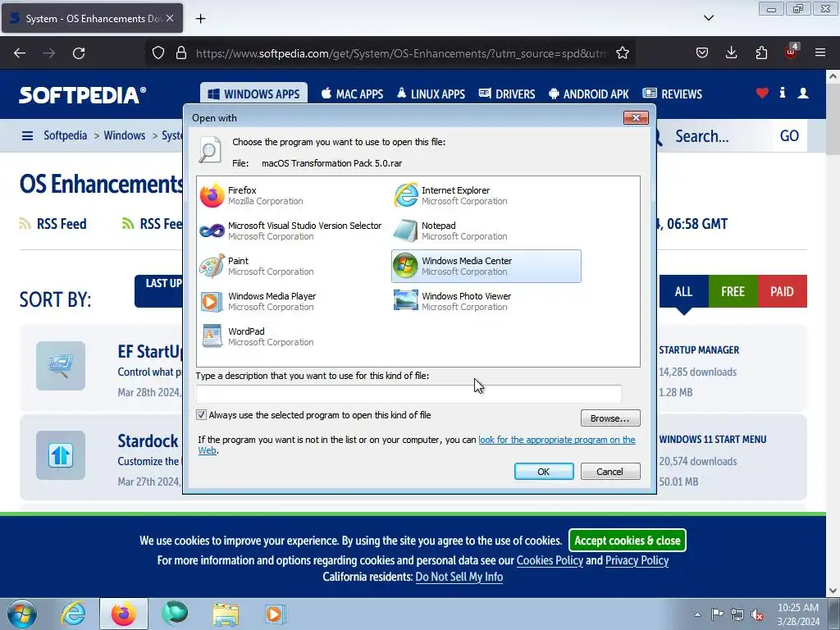Open the Reviews section
Viewport: 840px width, 630px height.
[673, 94]
